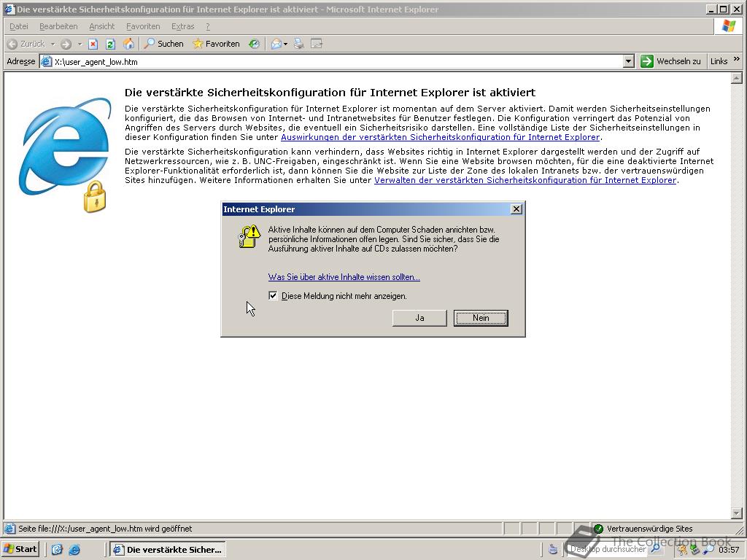This screenshot has height=560, width=747.
Task: Click the edit page toolbar icon
Action: (x=317, y=44)
